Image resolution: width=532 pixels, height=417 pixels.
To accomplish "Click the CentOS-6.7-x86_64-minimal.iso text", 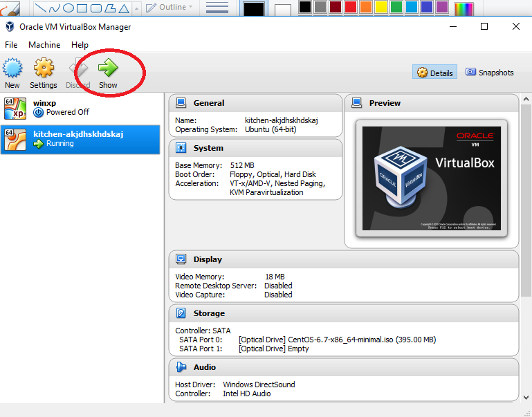I will coord(340,340).
